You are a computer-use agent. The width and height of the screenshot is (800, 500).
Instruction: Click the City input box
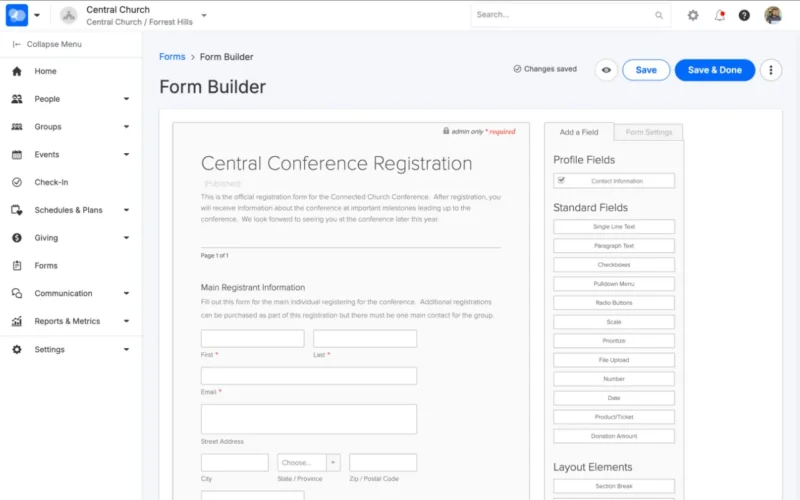point(235,463)
